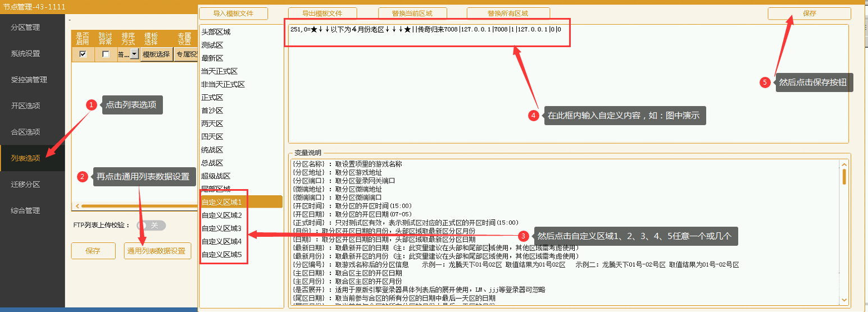Click the 导出模板文件 button
Image resolution: width=868 pixels, height=312 pixels.
click(322, 13)
